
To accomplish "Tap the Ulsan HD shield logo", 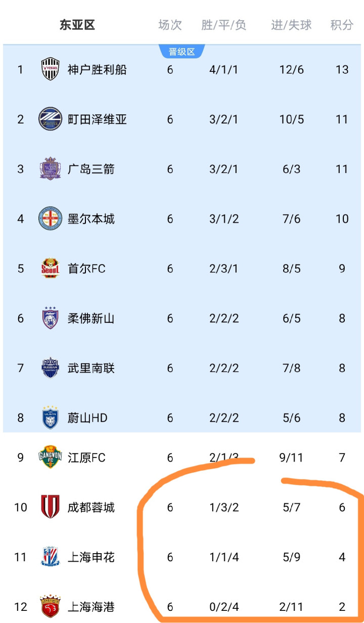I will coord(51,418).
